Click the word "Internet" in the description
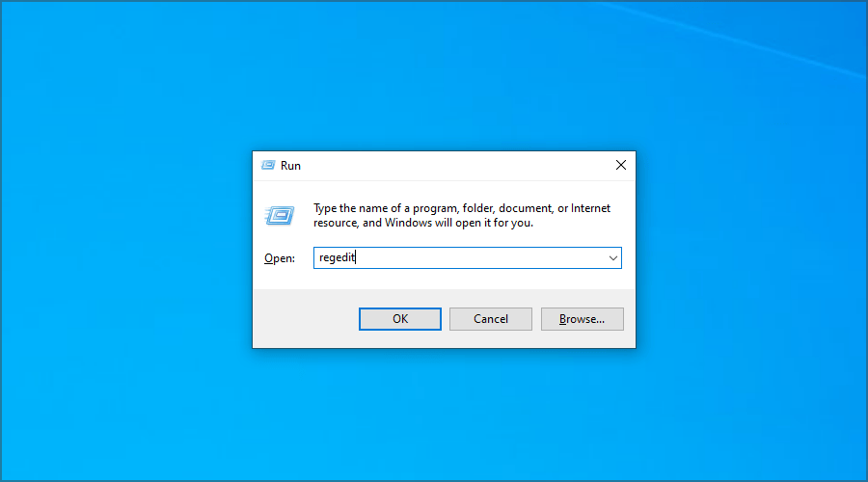The width and height of the screenshot is (868, 482). click(x=590, y=208)
